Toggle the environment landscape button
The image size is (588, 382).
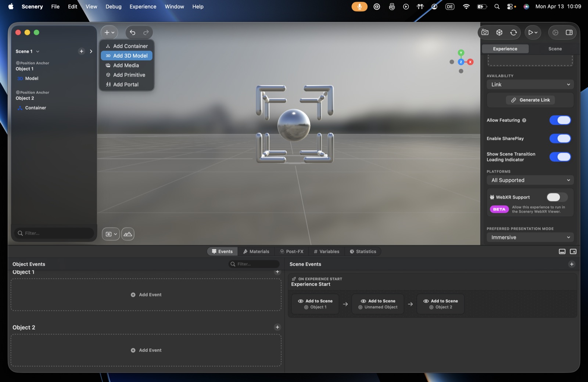128,234
